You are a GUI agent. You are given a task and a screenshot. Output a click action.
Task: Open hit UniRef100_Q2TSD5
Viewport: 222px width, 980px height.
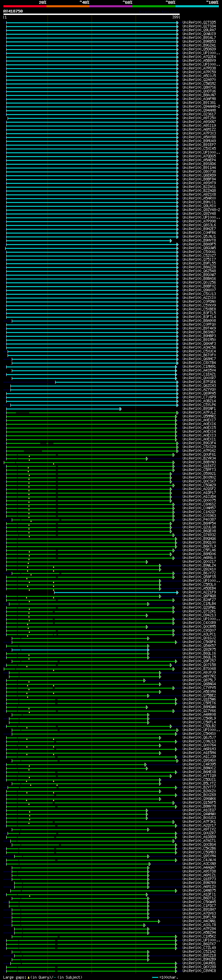[x=199, y=23]
